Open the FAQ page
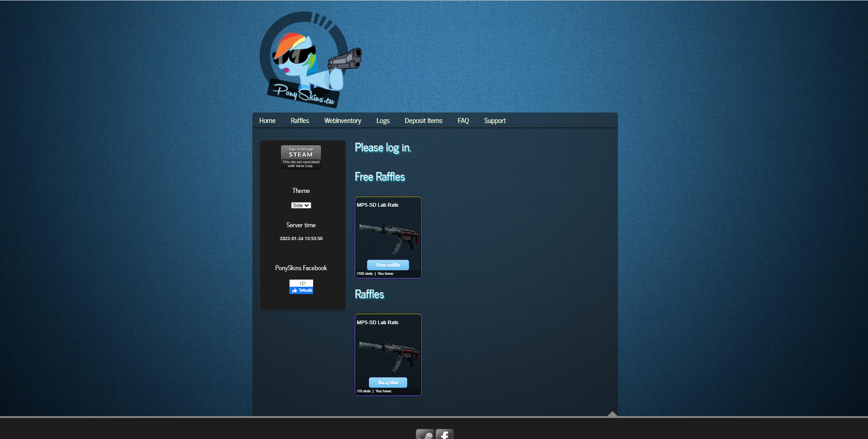The width and height of the screenshot is (868, 439). click(x=463, y=120)
